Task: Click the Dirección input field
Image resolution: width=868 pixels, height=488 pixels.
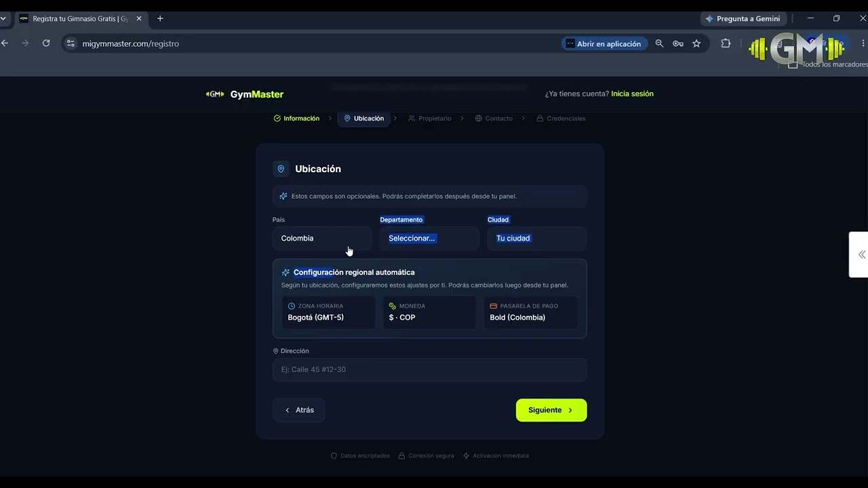Action: 430,369
